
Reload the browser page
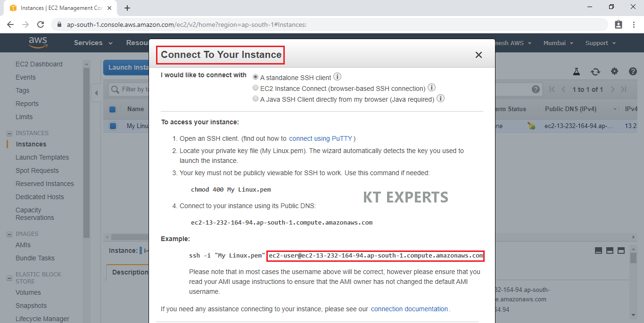(41, 24)
